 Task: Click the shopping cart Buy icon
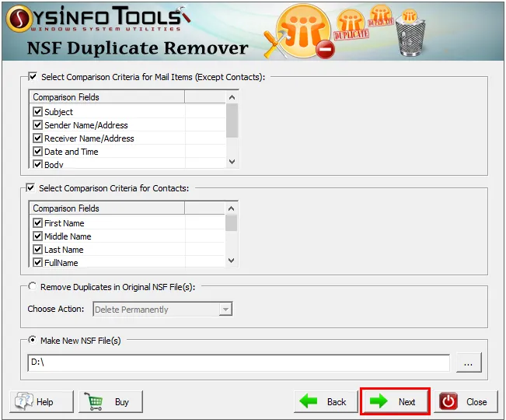pos(94,401)
